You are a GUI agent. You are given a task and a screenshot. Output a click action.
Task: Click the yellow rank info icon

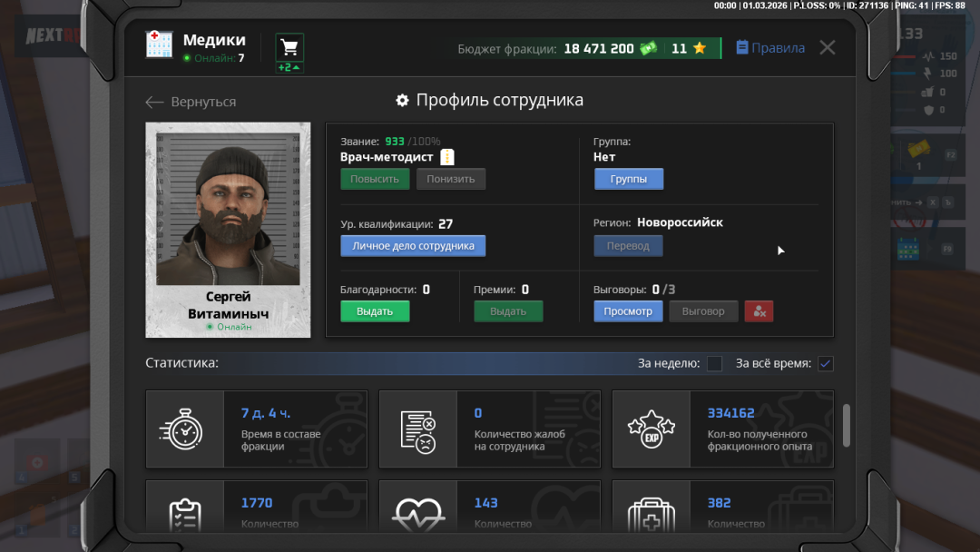[x=446, y=157]
